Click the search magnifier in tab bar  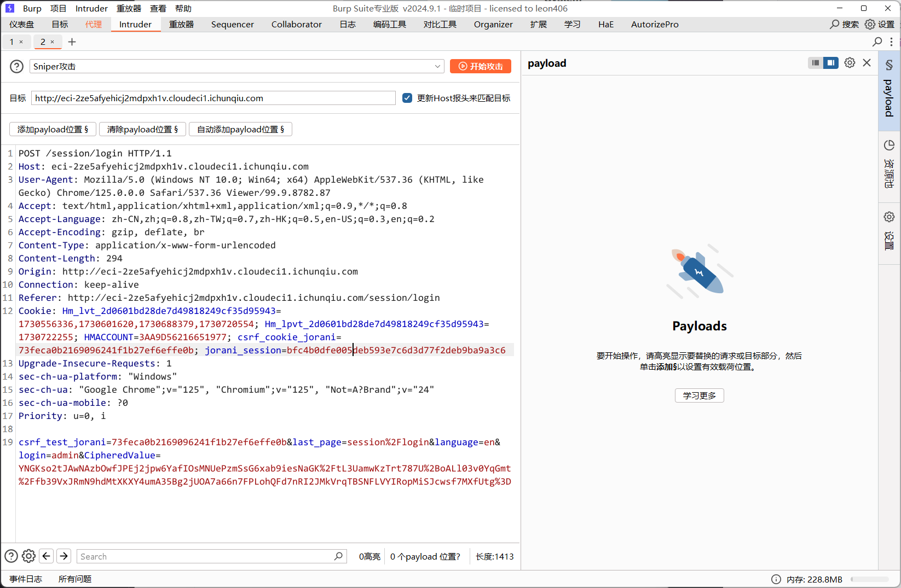coord(877,42)
